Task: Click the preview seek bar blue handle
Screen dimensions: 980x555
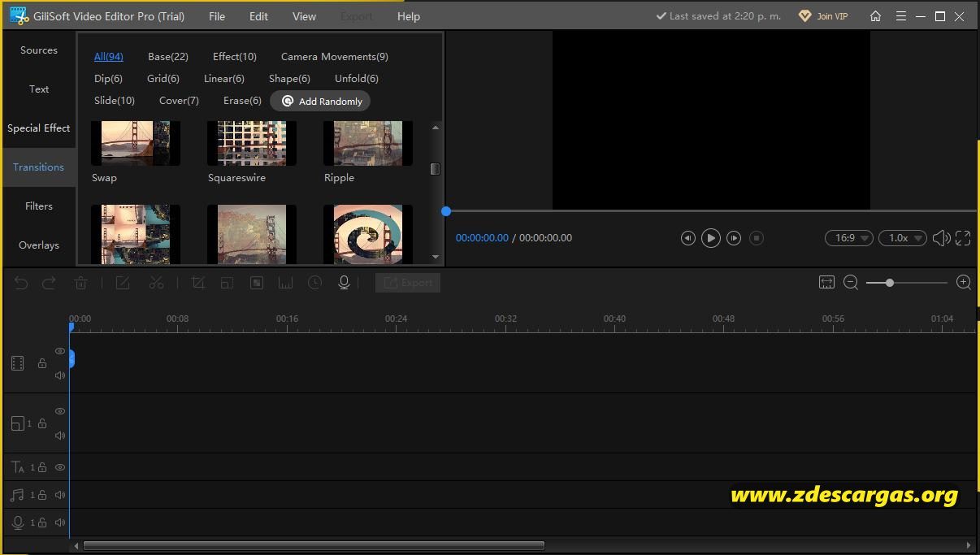Action: [x=446, y=211]
